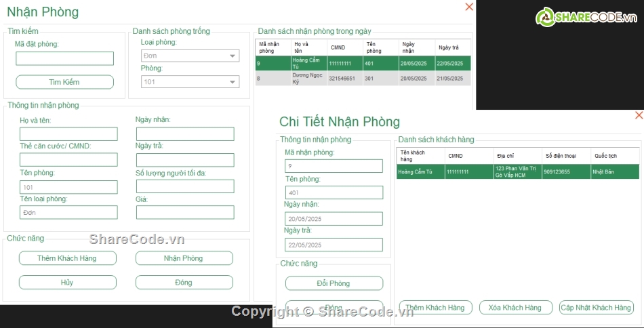The width and height of the screenshot is (644, 328).
Task: Click Ngày nhận field showing 20/05/2025
Action: 334,219
